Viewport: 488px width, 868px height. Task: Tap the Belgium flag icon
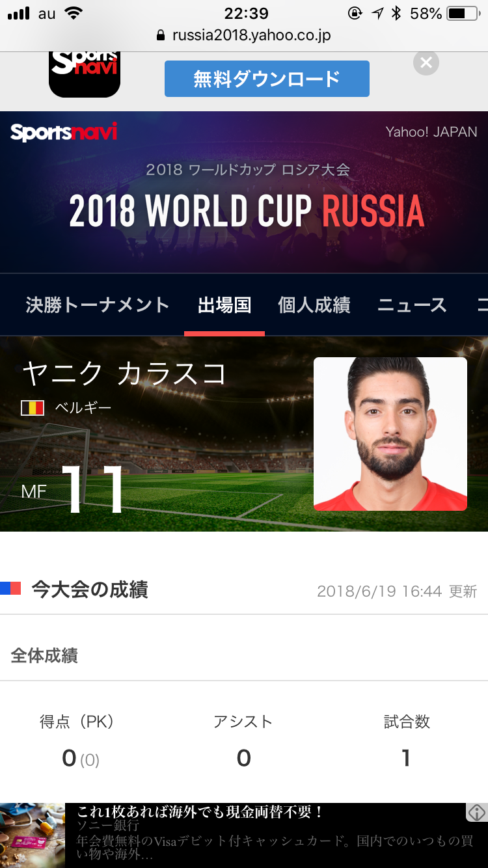click(x=33, y=408)
